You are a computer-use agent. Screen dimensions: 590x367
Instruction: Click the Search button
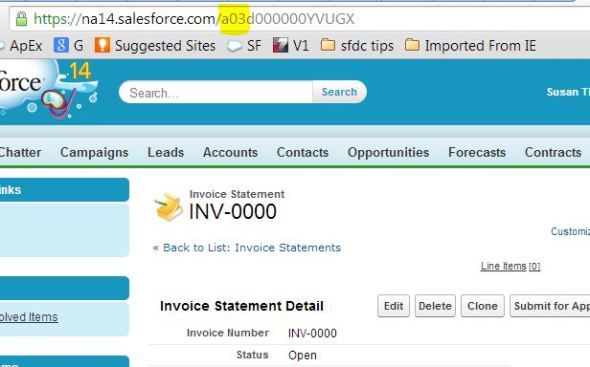pos(339,92)
